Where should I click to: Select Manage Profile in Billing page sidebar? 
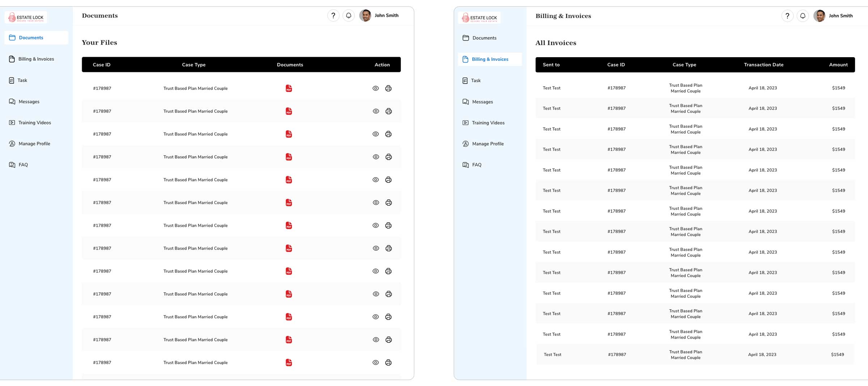click(x=488, y=144)
